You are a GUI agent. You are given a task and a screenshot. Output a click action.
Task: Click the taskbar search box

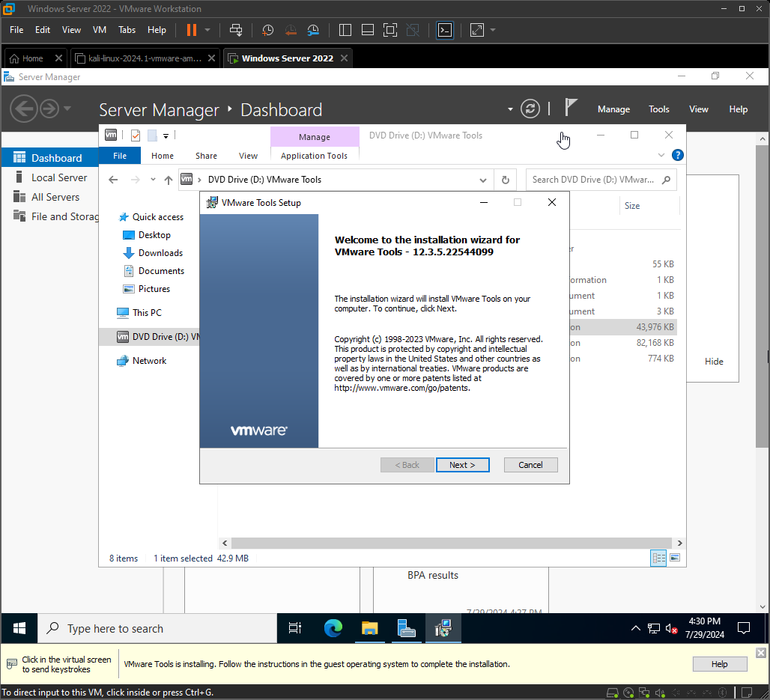click(157, 628)
